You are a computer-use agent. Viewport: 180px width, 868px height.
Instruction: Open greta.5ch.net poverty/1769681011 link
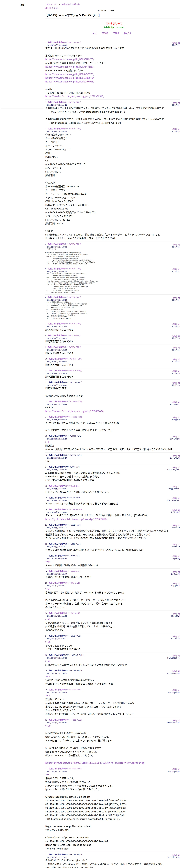76,519
